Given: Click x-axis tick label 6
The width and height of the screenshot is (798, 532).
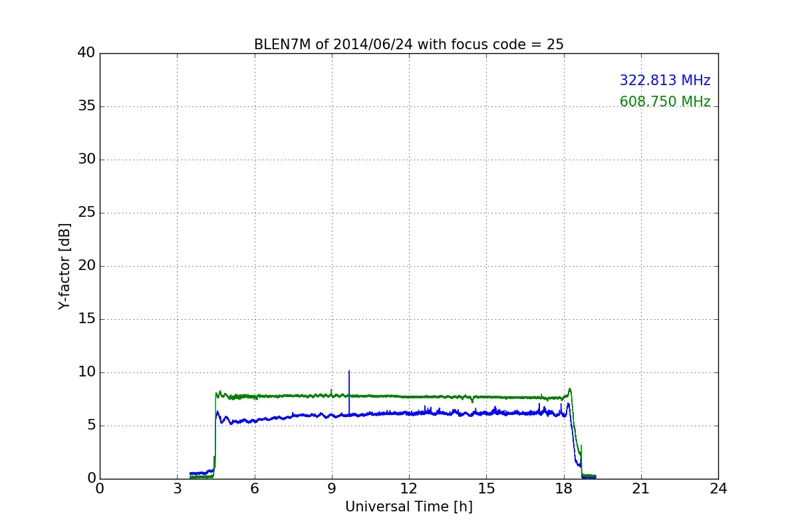Looking at the screenshot, I should pos(255,489).
